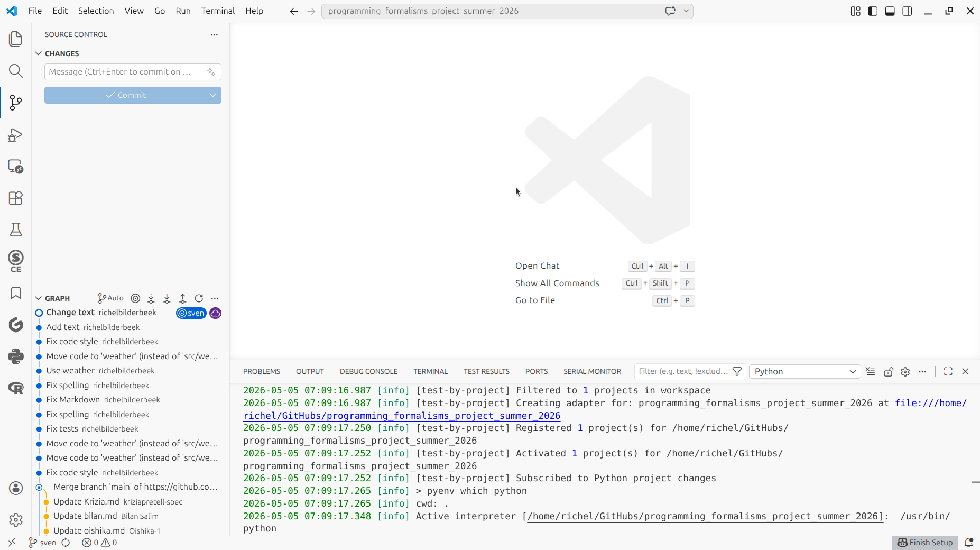980x550 pixels.
Task: Open the output panel settings gear
Action: pos(905,372)
